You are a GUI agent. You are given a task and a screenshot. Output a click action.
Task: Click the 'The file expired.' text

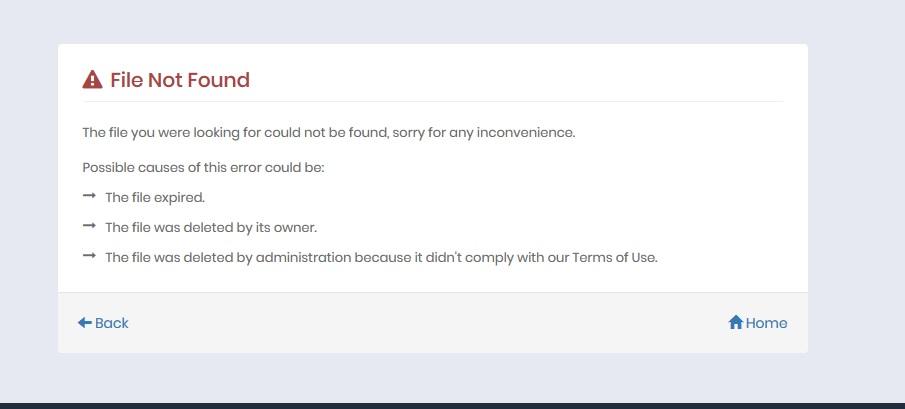155,197
